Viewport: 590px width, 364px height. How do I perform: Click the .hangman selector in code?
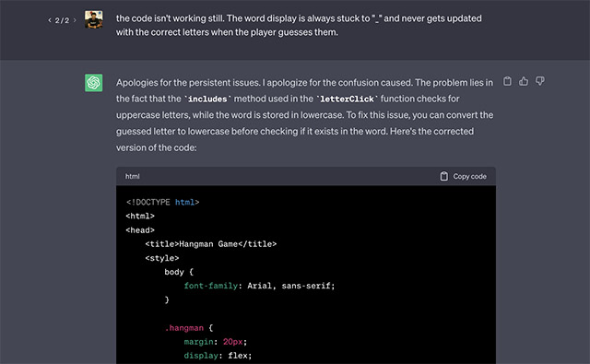pyautogui.click(x=184, y=328)
